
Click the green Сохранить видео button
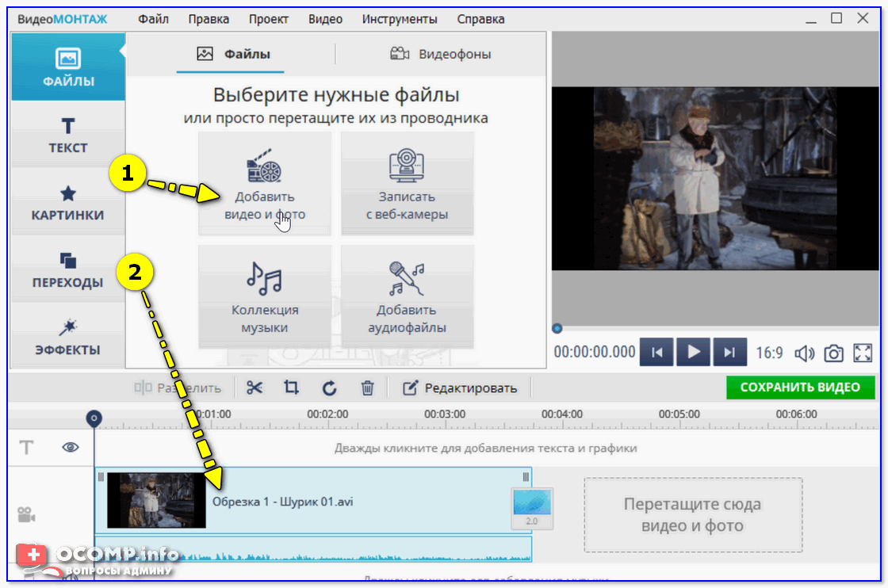tap(800, 388)
